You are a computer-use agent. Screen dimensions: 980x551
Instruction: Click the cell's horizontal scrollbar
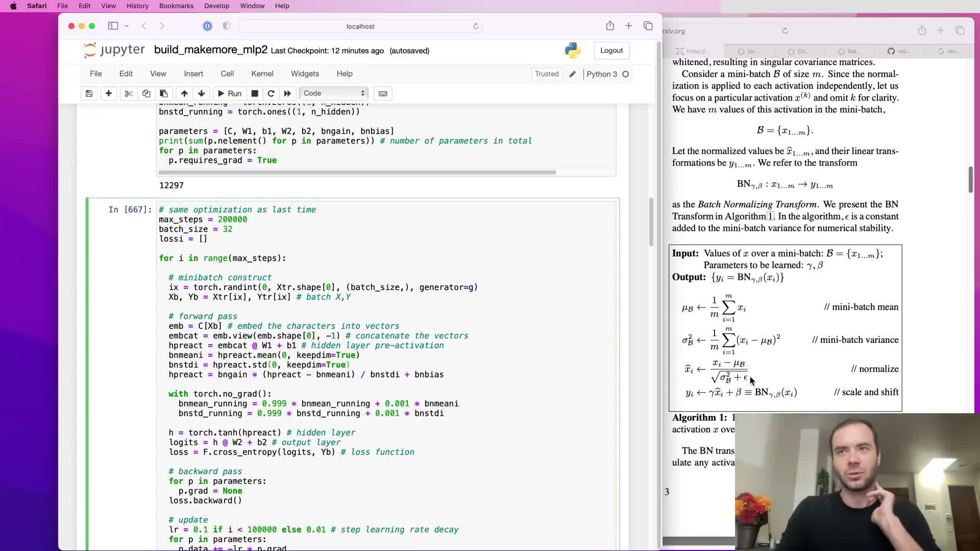pyautogui.click(x=357, y=172)
